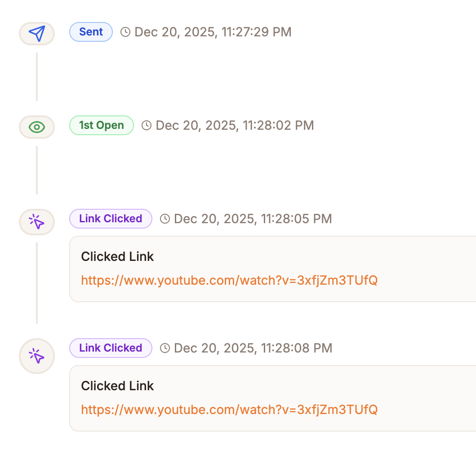Click the clock icon on the 11:28:05 PM entry

(165, 219)
